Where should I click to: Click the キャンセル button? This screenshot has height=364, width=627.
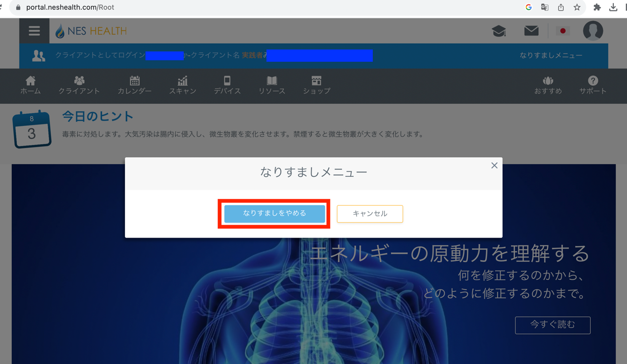(370, 214)
